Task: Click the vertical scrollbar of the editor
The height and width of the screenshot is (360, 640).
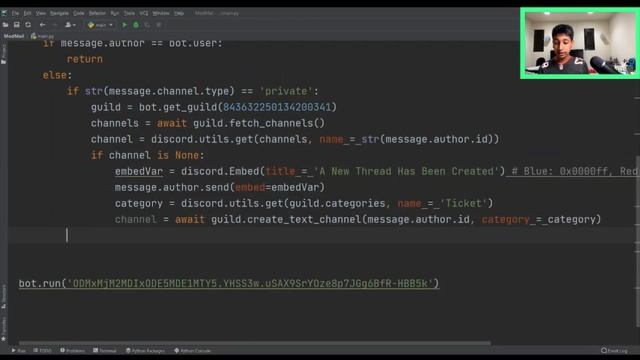Action: click(638, 241)
